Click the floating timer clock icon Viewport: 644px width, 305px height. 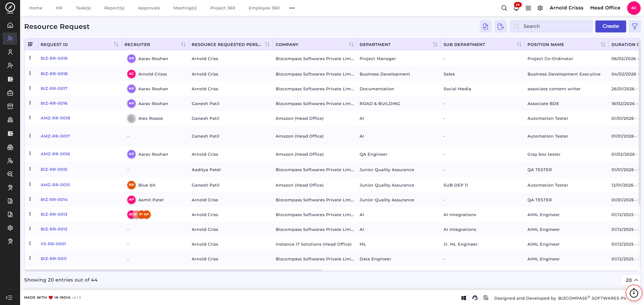634,293
